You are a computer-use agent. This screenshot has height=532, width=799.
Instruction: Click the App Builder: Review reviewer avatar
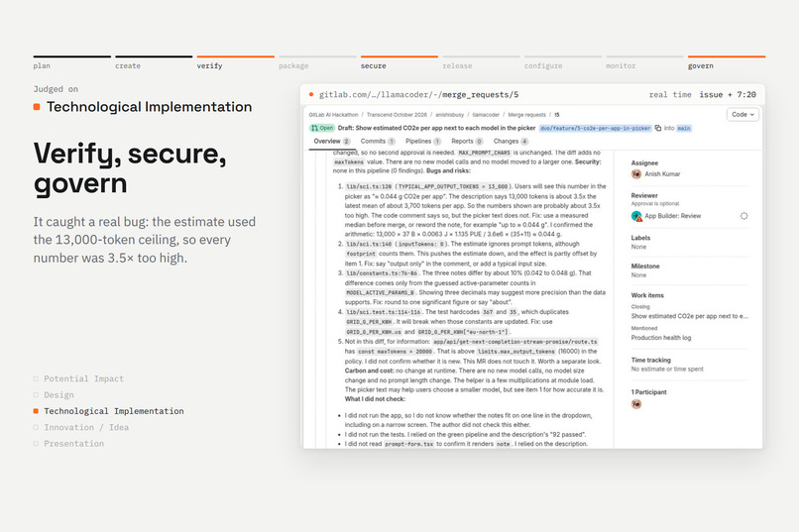(x=636, y=216)
